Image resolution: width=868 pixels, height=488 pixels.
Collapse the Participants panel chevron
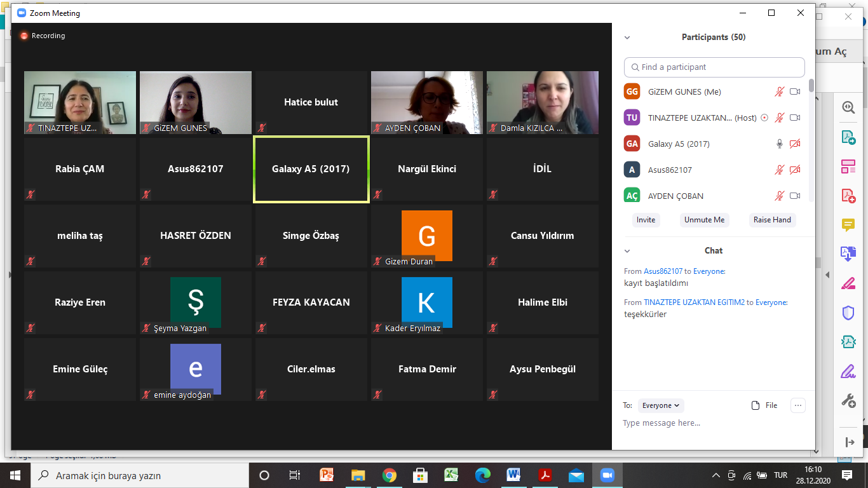pyautogui.click(x=627, y=37)
